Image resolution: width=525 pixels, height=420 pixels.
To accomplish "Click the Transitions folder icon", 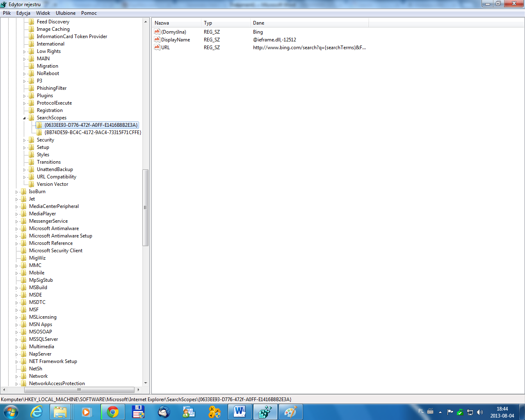I will point(32,162).
